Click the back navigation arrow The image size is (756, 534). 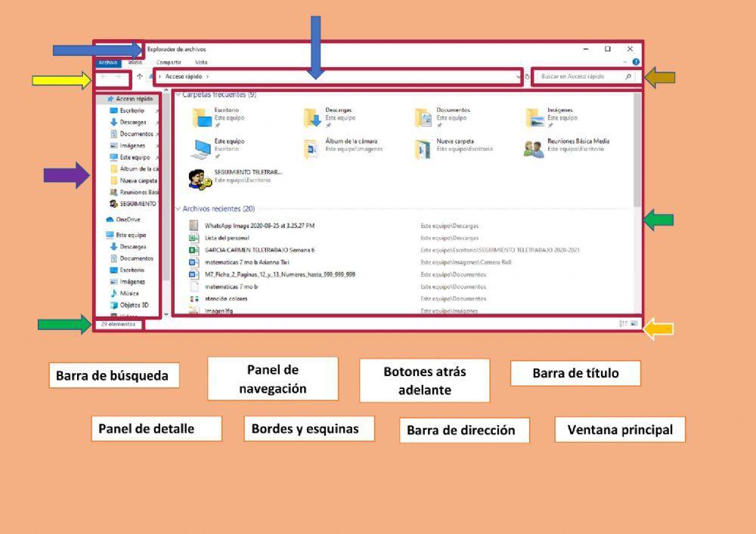coord(104,77)
